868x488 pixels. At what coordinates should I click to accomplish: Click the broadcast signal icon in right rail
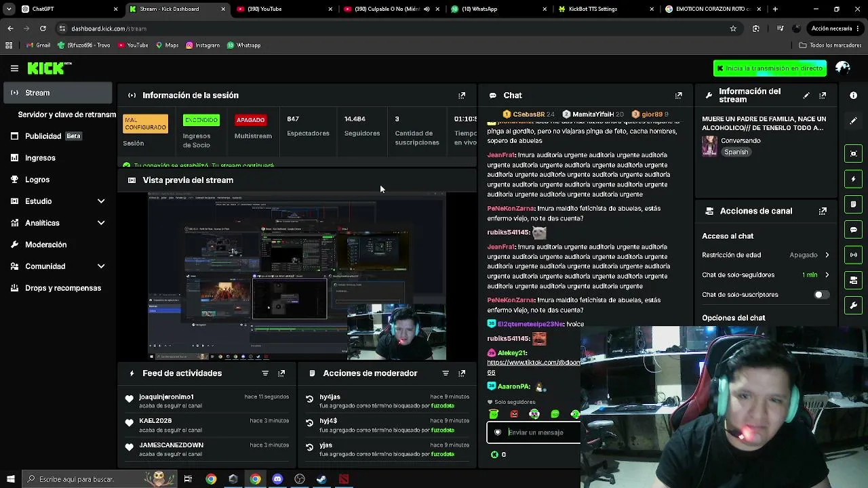point(854,255)
